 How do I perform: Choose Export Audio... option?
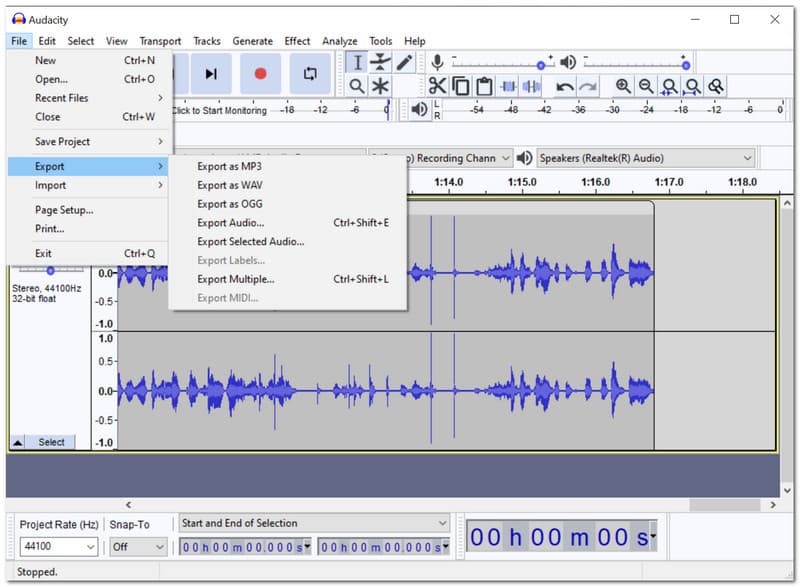coord(288,223)
